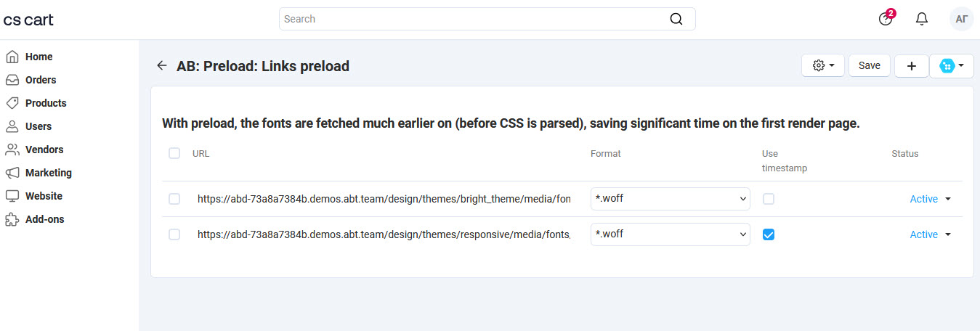Screen dimensions: 980x331
Task: Open Format dropdown for bright_theme row
Action: point(670,199)
